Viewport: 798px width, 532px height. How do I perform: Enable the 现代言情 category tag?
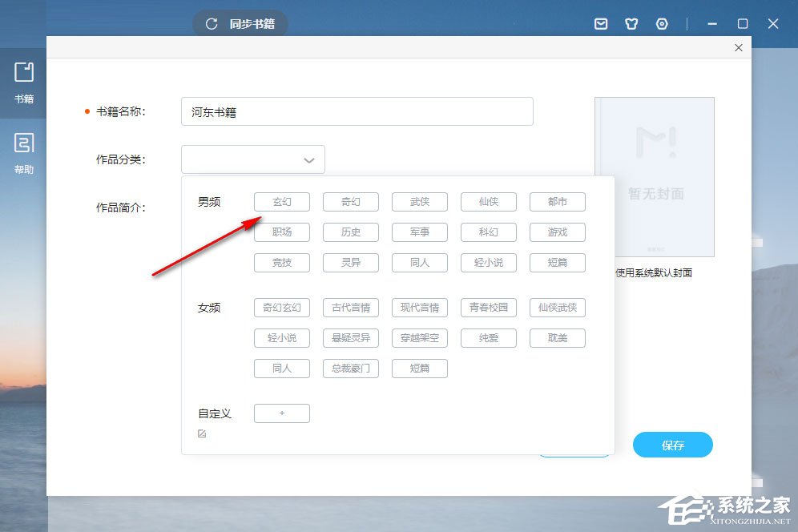pos(419,307)
